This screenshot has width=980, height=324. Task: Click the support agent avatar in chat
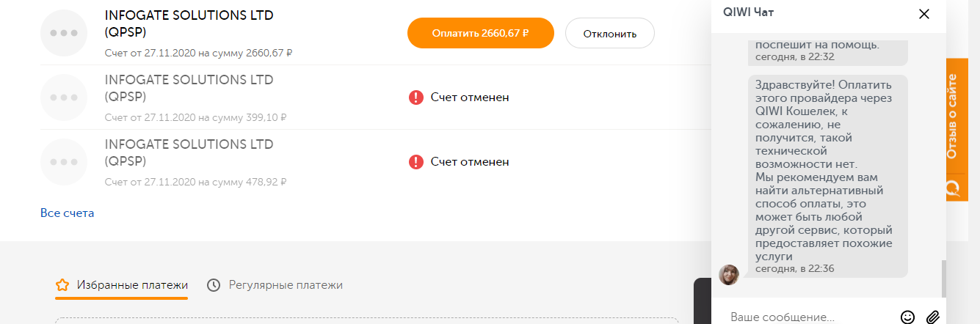click(x=729, y=275)
